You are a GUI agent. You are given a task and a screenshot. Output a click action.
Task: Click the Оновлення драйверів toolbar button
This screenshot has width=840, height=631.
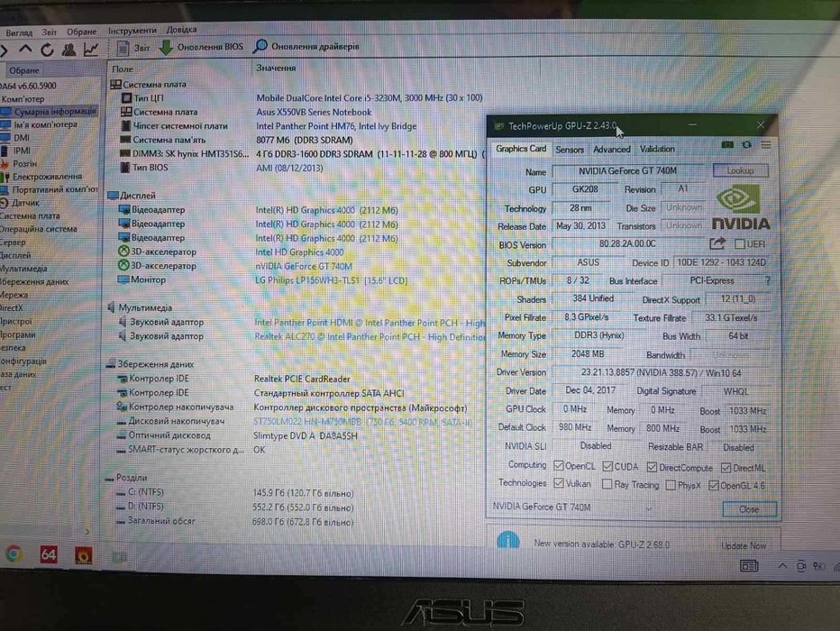306,47
